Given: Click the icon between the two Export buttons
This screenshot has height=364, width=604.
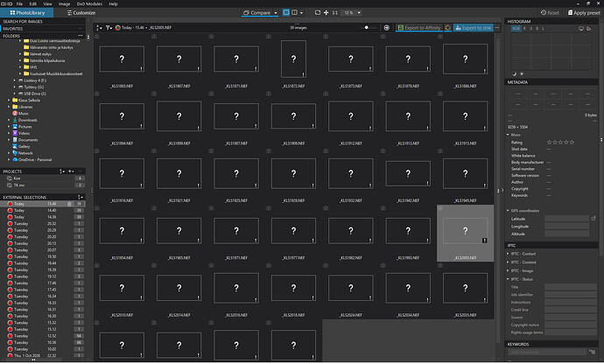Looking at the screenshot, I should tap(447, 28).
